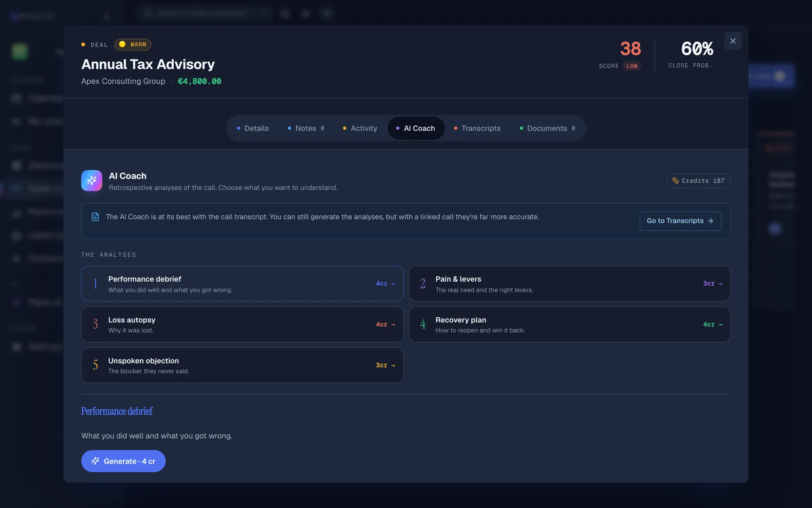Click the 3cr arrow on Unspoken objection

385,365
